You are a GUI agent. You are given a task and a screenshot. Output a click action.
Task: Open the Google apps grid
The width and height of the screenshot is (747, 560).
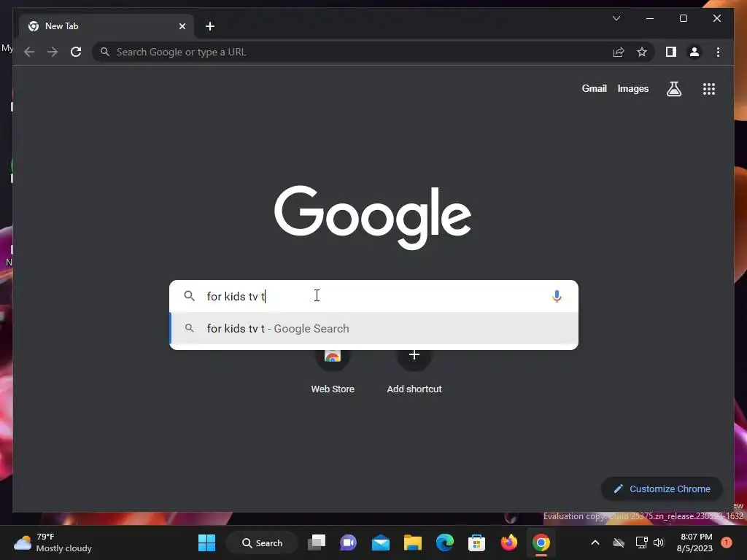point(709,89)
